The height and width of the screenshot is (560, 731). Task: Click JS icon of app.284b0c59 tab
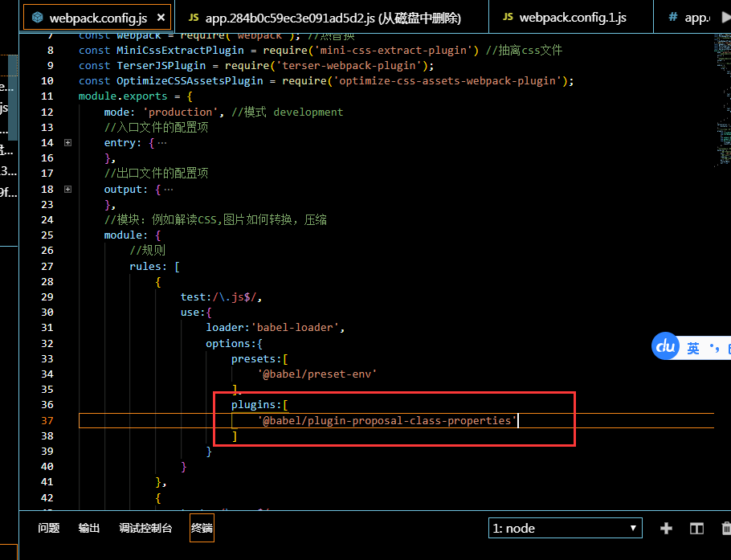[x=194, y=18]
